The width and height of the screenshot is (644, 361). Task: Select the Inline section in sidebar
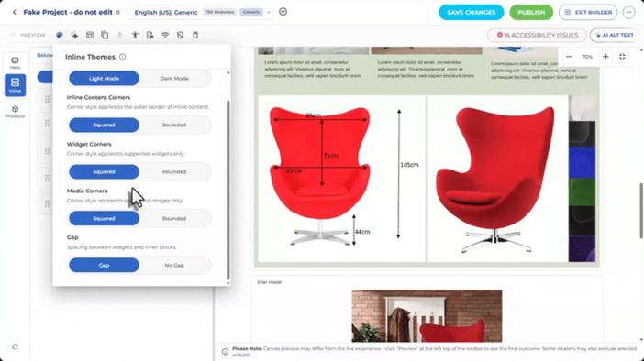(16, 85)
